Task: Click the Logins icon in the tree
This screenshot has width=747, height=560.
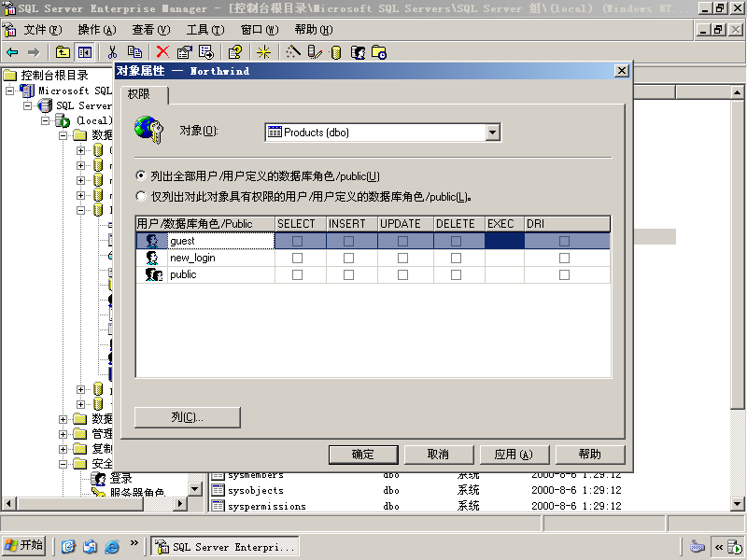Action: click(x=99, y=479)
